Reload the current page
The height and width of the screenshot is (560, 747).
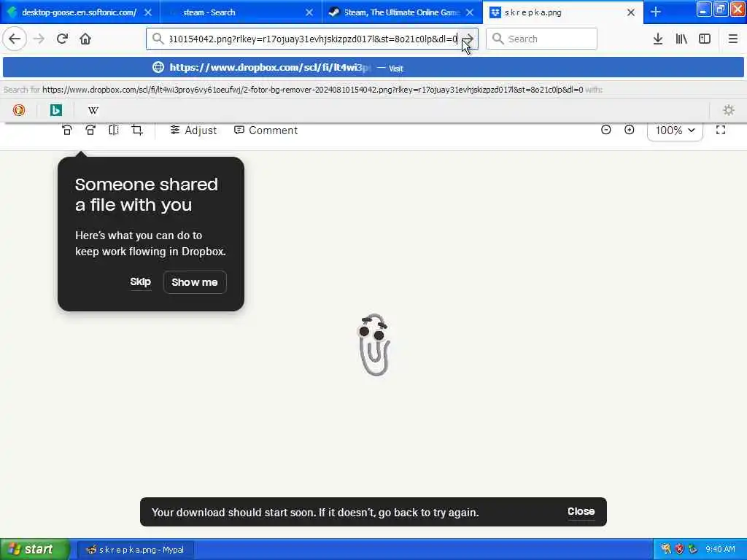tap(62, 39)
